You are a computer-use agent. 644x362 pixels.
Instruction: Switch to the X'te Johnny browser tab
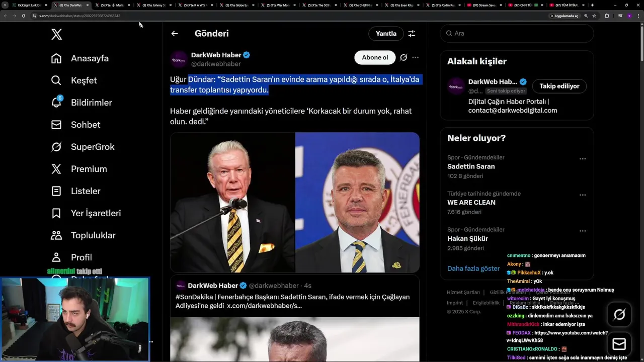[154, 5]
